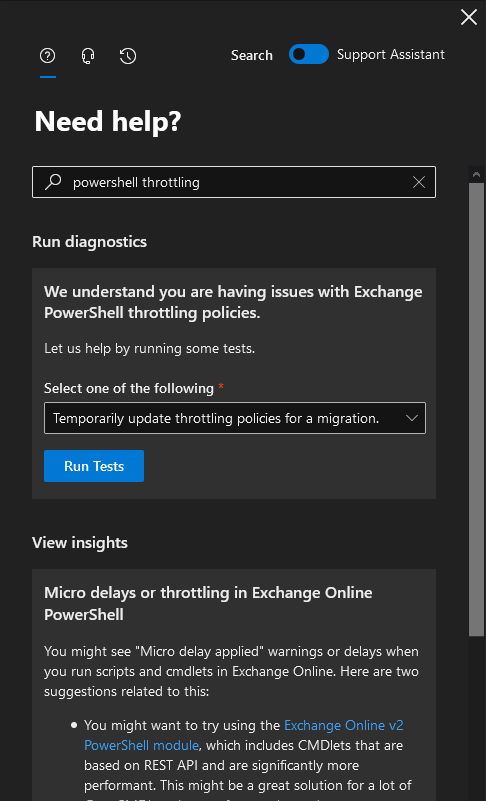
Task: Open the help question mark tab
Action: coord(48,56)
